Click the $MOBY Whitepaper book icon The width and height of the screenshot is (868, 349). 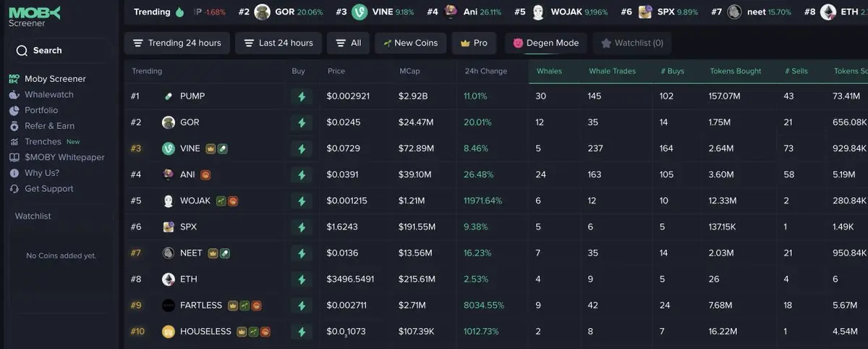pos(14,157)
